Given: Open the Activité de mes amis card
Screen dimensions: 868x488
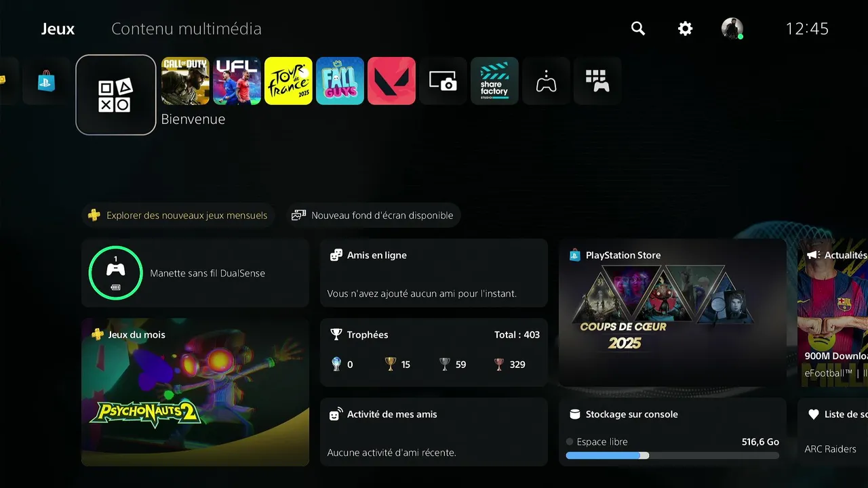Looking at the screenshot, I should [434, 432].
